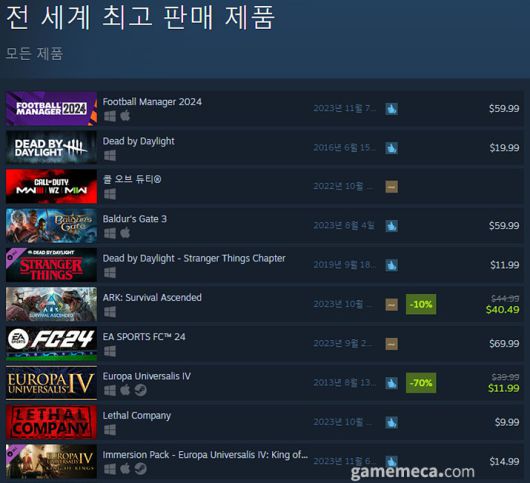The width and height of the screenshot is (530, 483).
Task: Open the Lethal Company capsule image
Action: click(51, 422)
